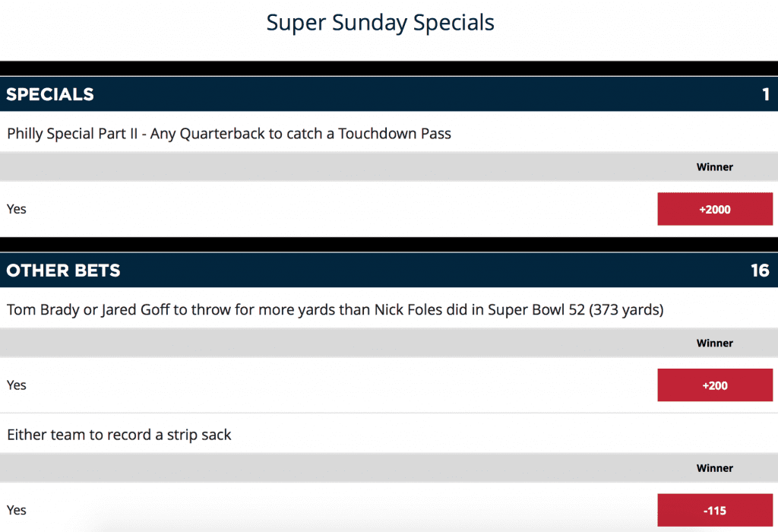The image size is (778, 532).
Task: Open the Either team strip sack market
Action: click(119, 435)
